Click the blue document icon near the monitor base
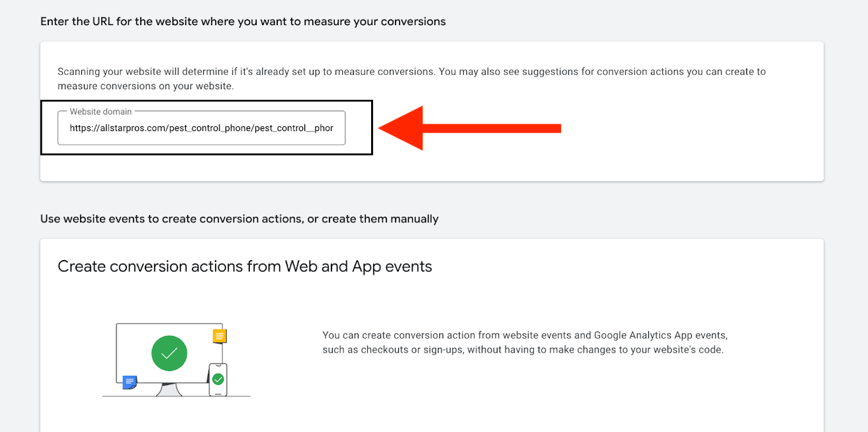 [130, 382]
